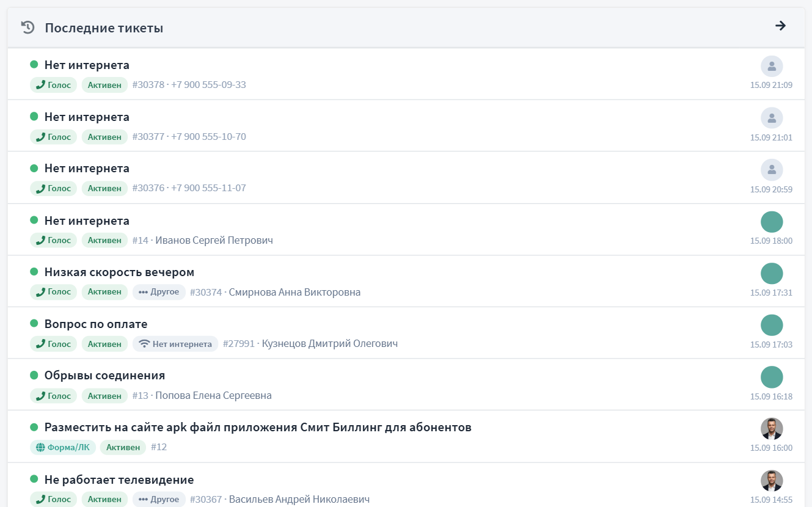Click phone number +7 900 555-10-70
The image size is (812, 507).
(x=208, y=137)
